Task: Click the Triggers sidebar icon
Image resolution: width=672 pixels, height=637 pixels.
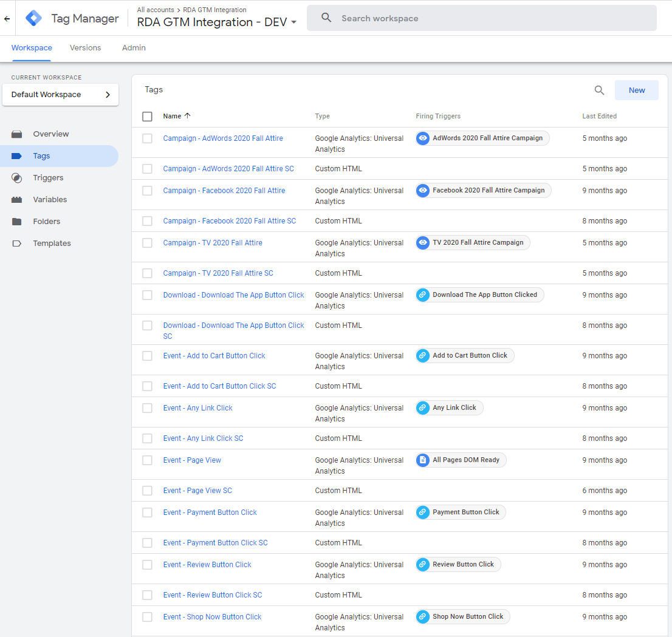Action: (17, 178)
